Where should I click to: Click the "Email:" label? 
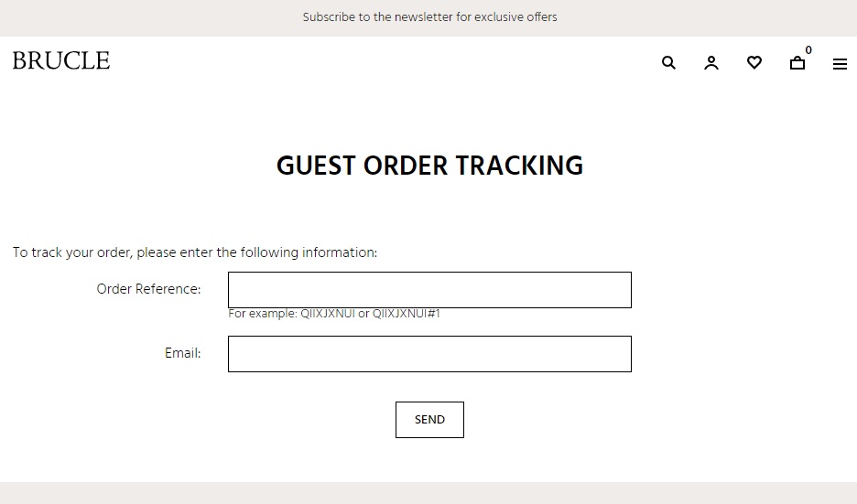coord(182,353)
